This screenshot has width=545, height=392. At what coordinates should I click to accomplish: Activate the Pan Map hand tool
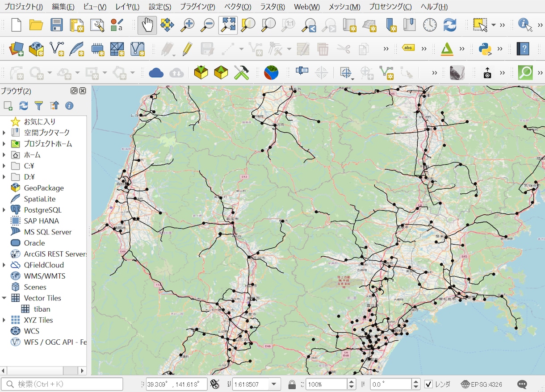tap(147, 25)
